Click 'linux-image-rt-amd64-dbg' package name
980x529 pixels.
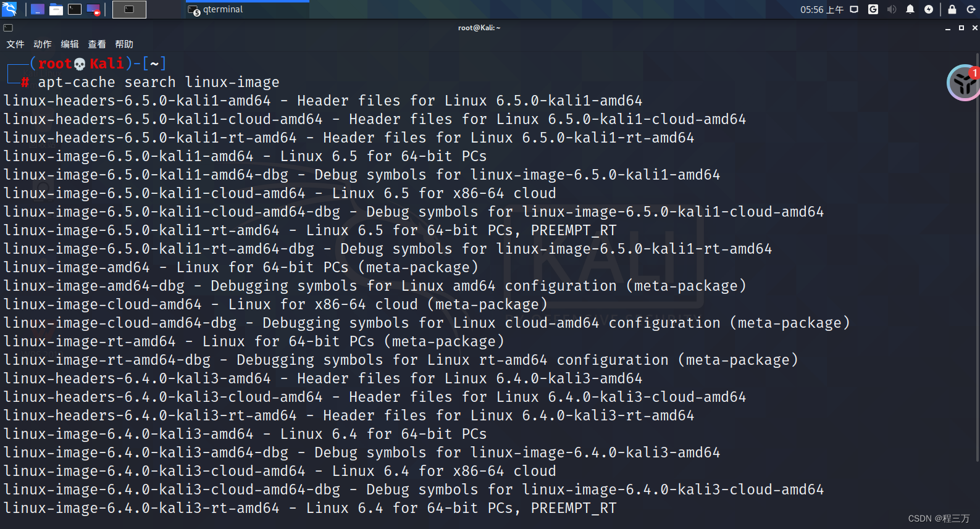tap(107, 360)
